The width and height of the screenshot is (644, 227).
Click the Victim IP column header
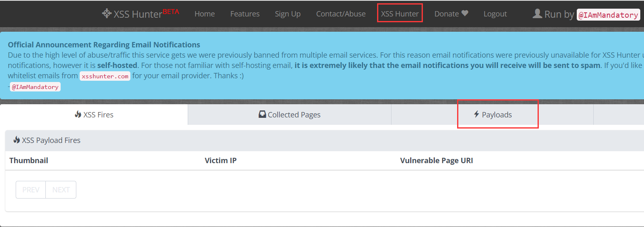pos(221,160)
